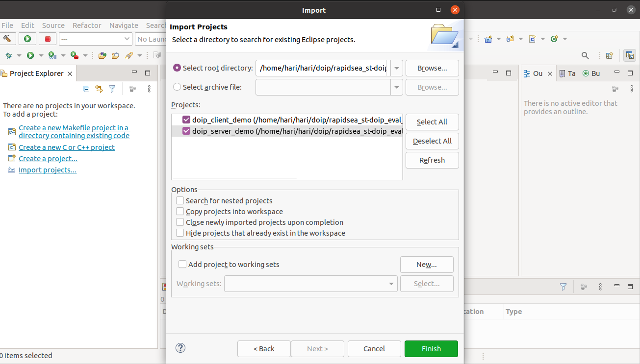Click the '< Back' button
Image resolution: width=640 pixels, height=364 pixels.
tap(264, 349)
